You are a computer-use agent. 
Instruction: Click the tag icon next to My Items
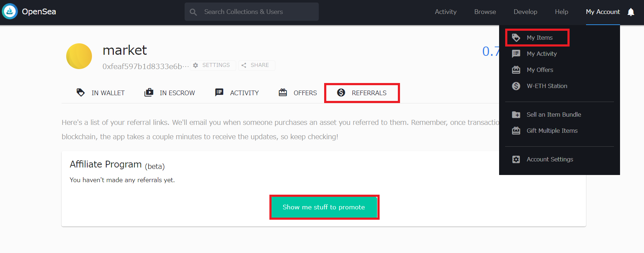click(516, 38)
